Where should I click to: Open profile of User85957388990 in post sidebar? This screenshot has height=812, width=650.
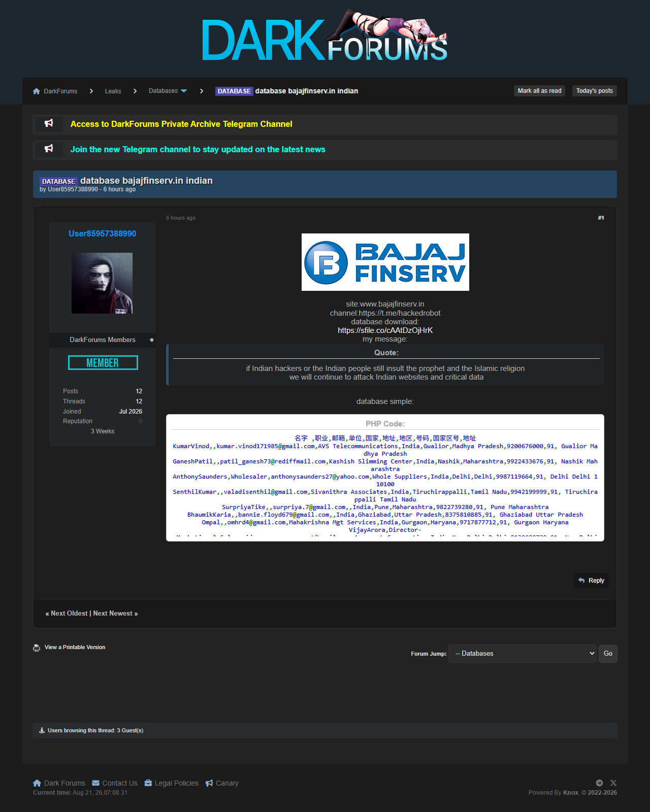click(x=103, y=233)
